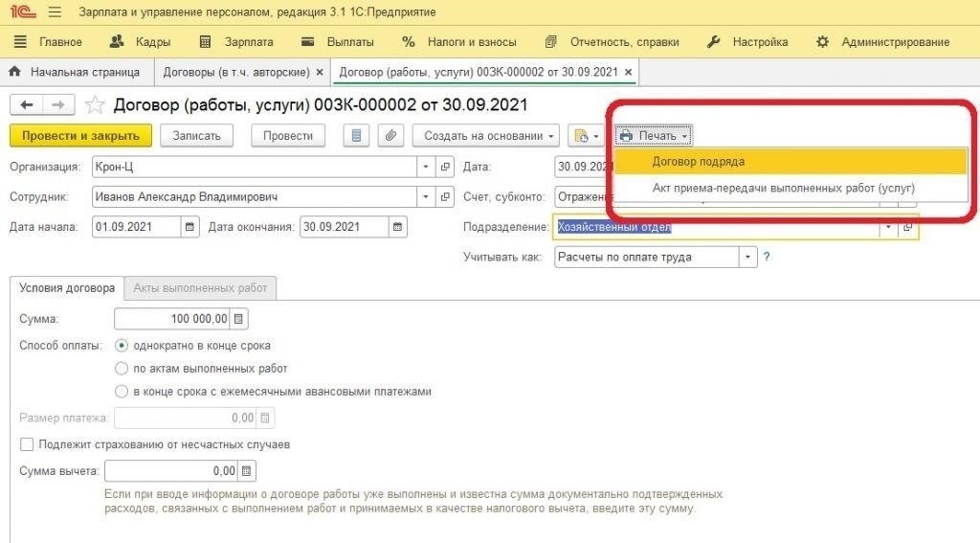Open calendar for Дата начала field
This screenshot has height=543, width=980.
[190, 227]
